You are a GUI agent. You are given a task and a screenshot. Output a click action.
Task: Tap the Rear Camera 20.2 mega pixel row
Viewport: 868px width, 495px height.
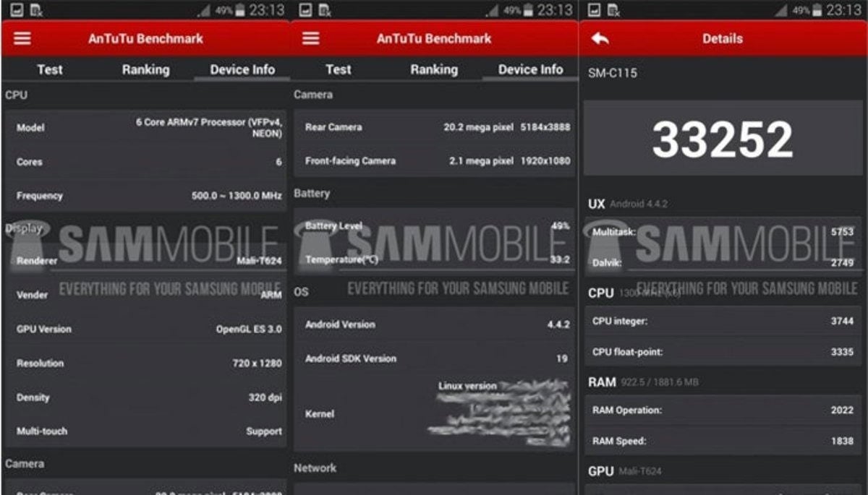click(435, 127)
